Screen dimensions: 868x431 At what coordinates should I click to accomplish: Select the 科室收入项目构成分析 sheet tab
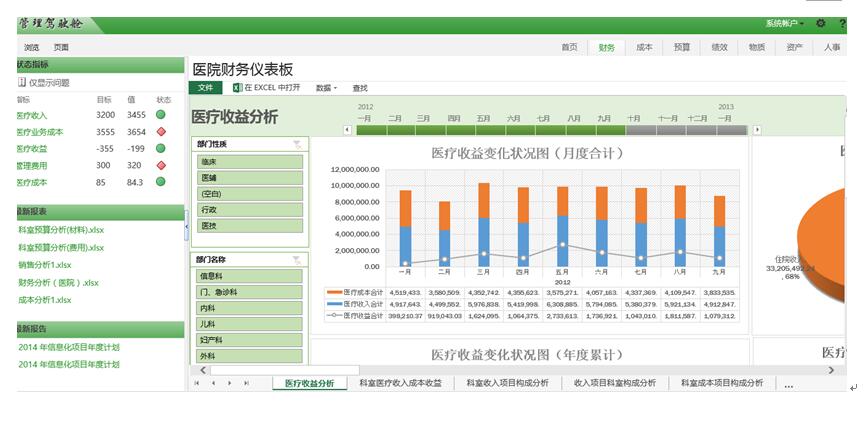505,383
